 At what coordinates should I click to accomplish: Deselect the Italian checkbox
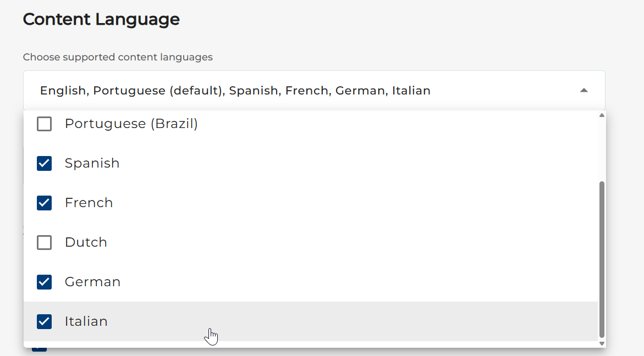[44, 322]
